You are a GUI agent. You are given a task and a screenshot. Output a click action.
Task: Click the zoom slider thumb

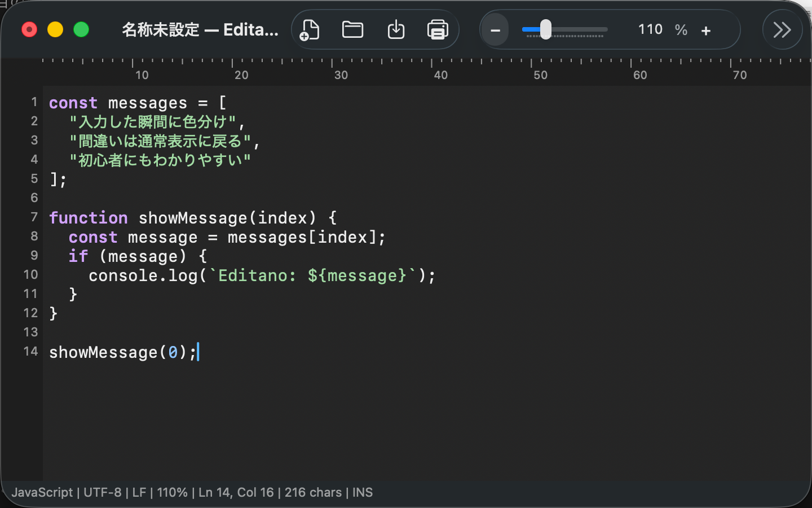point(545,29)
